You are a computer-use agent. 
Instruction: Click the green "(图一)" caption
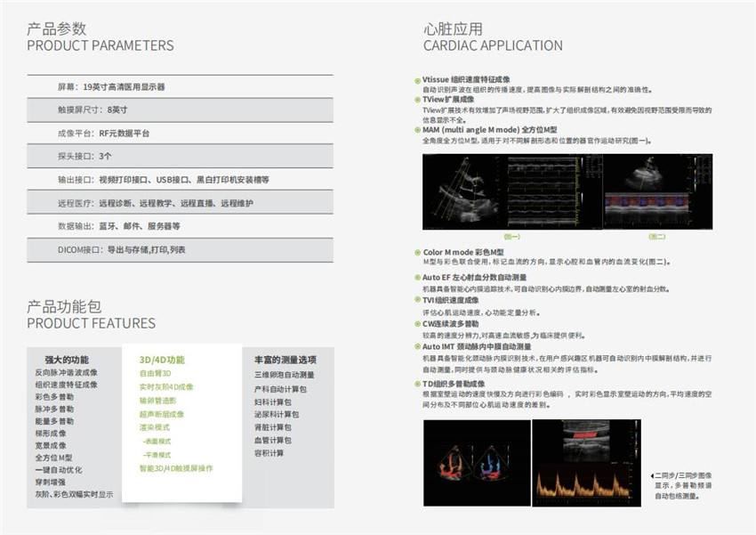(x=512, y=237)
